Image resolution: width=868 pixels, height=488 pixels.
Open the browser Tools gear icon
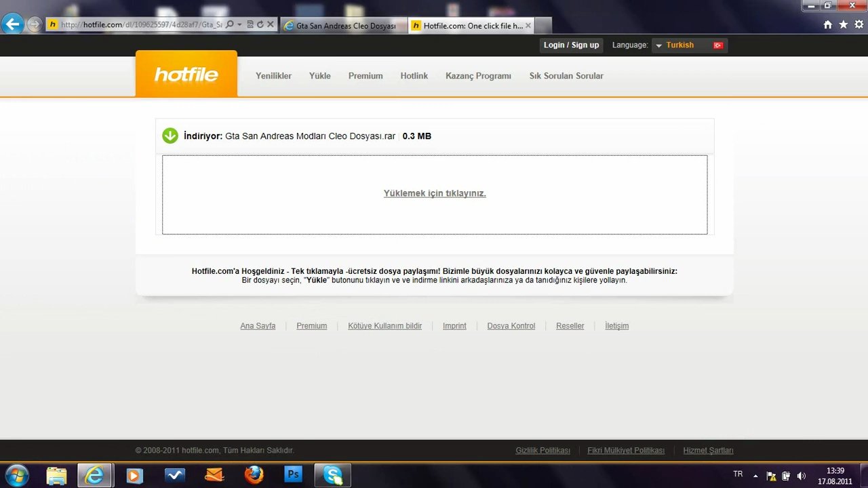click(859, 24)
